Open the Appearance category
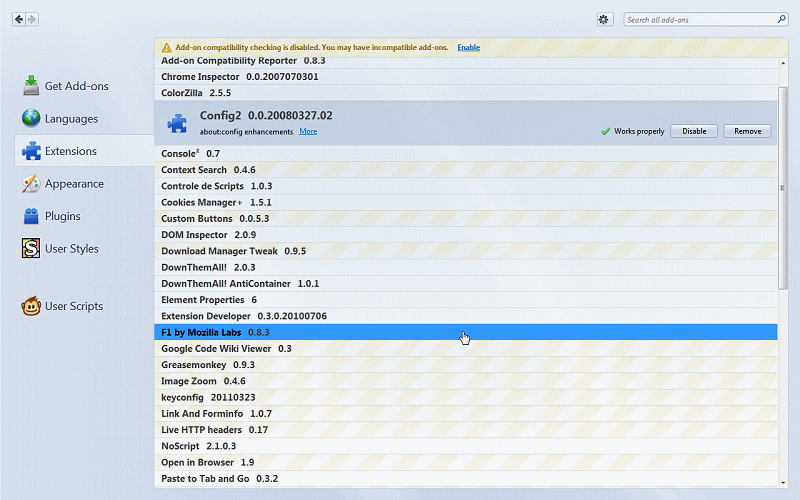The width and height of the screenshot is (800, 500). (x=84, y=184)
